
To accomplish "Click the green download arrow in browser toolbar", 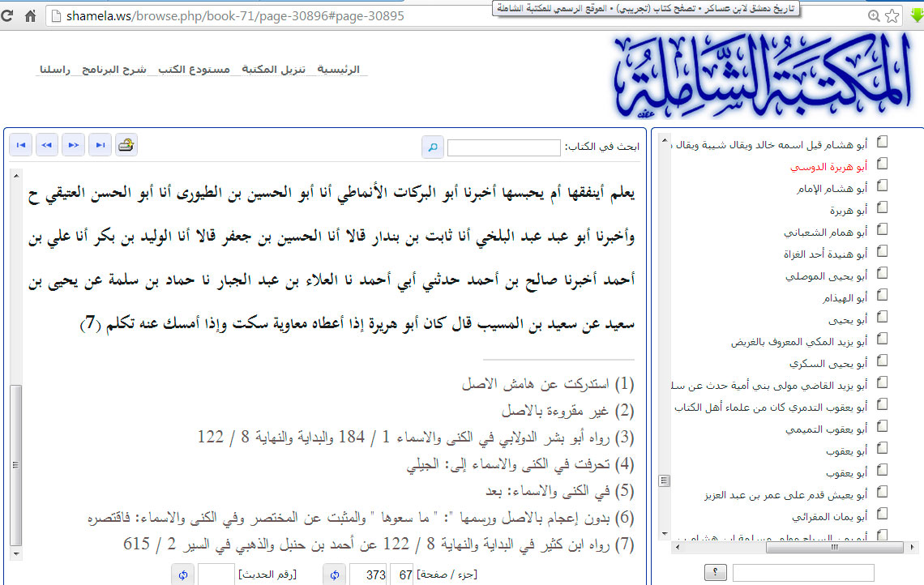I will pos(917,16).
